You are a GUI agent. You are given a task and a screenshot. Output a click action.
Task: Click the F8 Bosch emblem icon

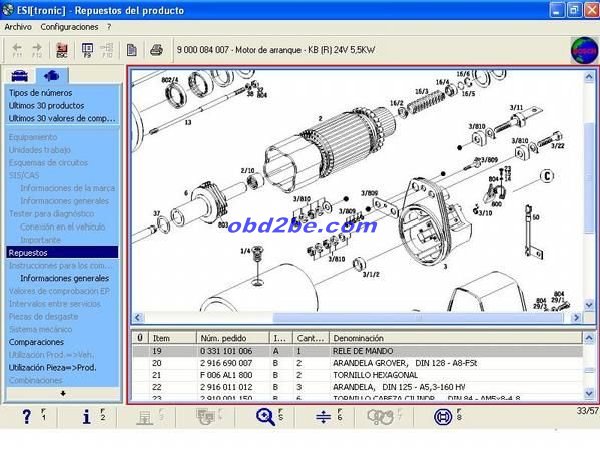coord(443,417)
